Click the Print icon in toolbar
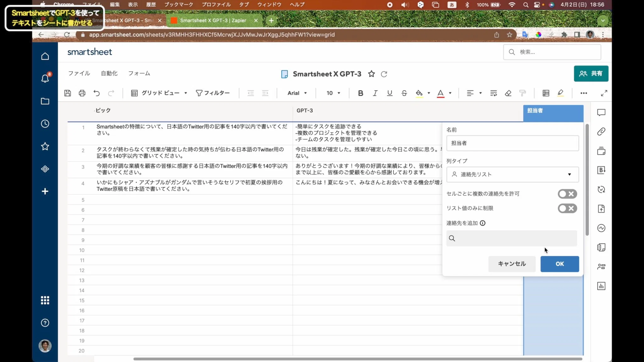This screenshot has width=644, height=362. coord(82,93)
